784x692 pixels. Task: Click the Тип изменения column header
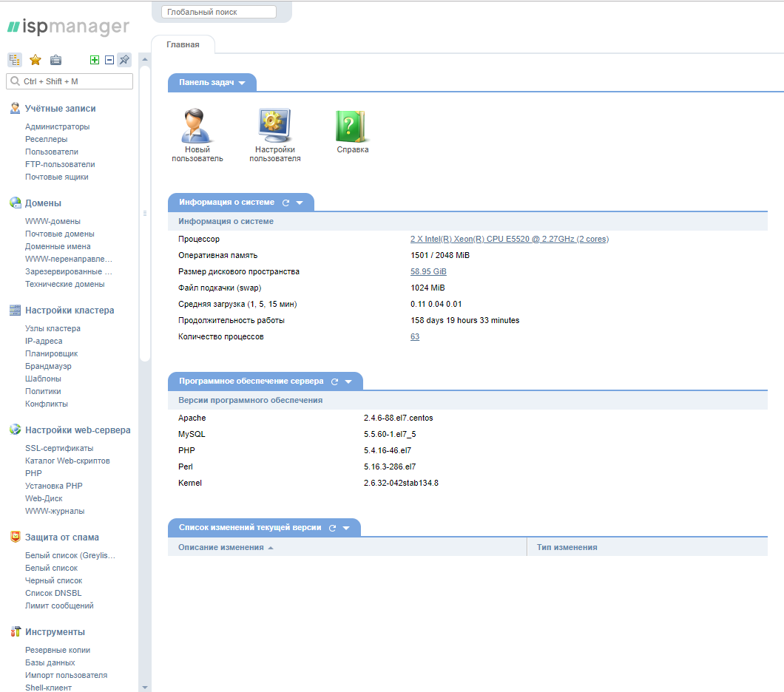pos(567,547)
